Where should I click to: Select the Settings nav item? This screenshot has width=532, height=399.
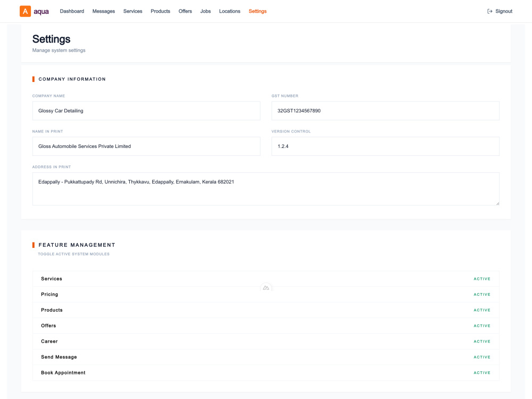pyautogui.click(x=257, y=11)
